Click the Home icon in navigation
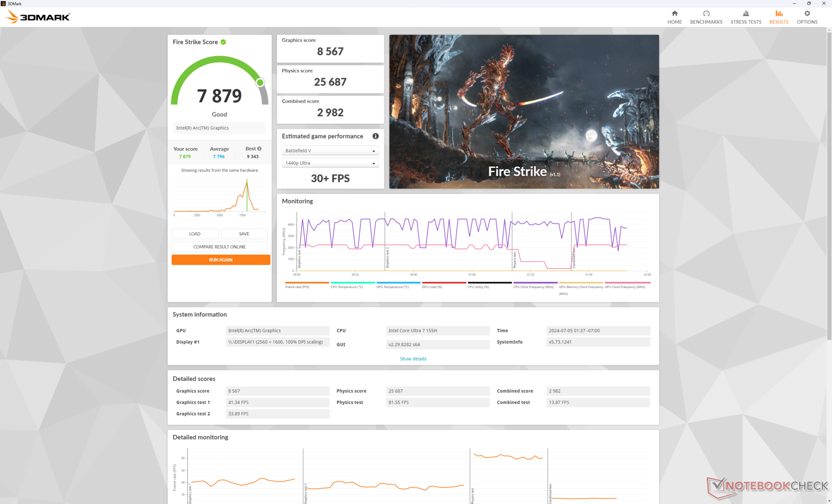The image size is (832, 504). (674, 13)
